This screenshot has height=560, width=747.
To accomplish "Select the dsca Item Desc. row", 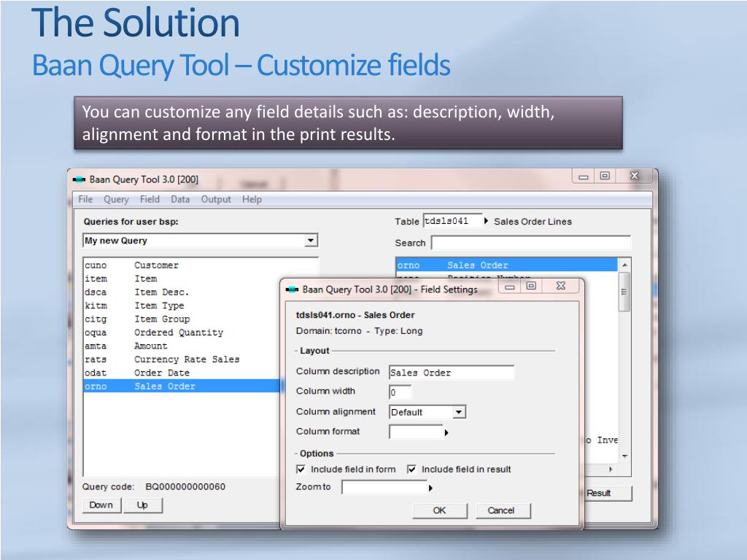I will [181, 292].
